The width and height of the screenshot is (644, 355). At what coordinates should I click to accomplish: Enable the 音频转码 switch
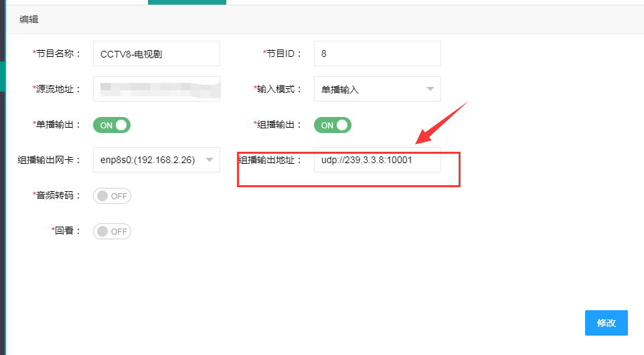(x=112, y=196)
